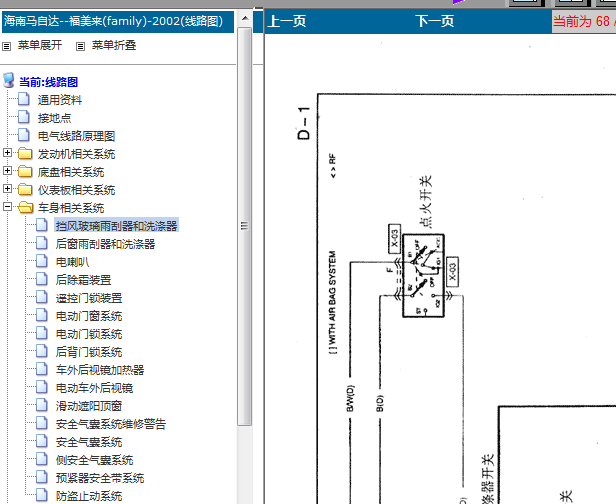Click the page icon beside 安全气囊系统维修警告
The image size is (616, 504).
(x=42, y=423)
